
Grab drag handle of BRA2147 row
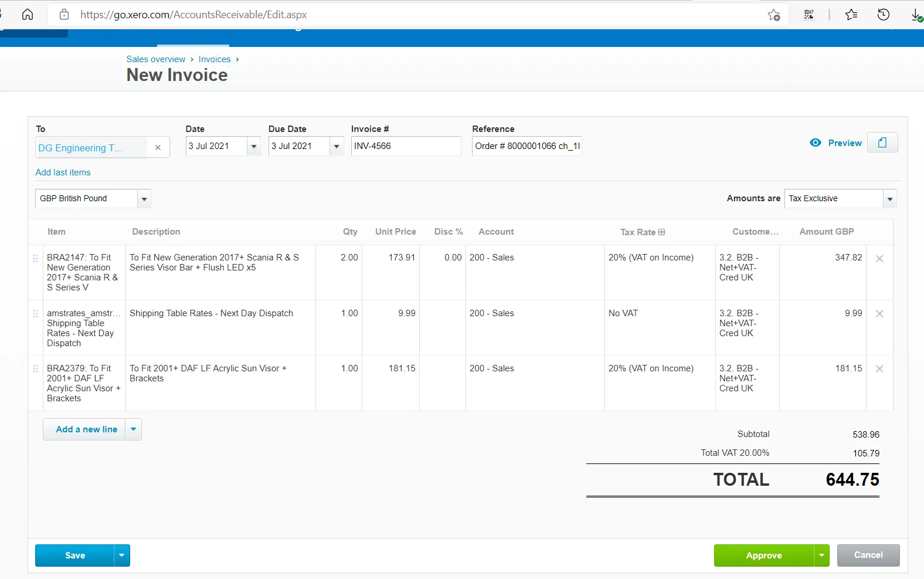pyautogui.click(x=36, y=258)
